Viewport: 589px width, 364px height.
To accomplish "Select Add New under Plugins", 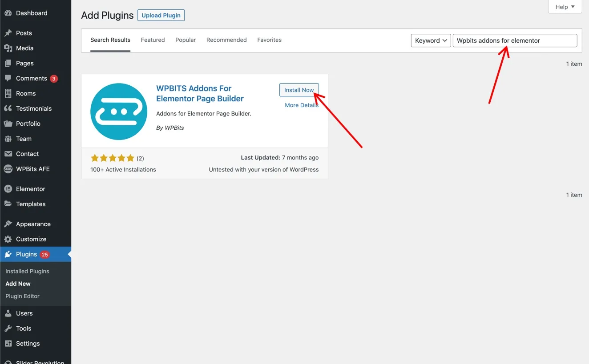I will pyautogui.click(x=18, y=284).
